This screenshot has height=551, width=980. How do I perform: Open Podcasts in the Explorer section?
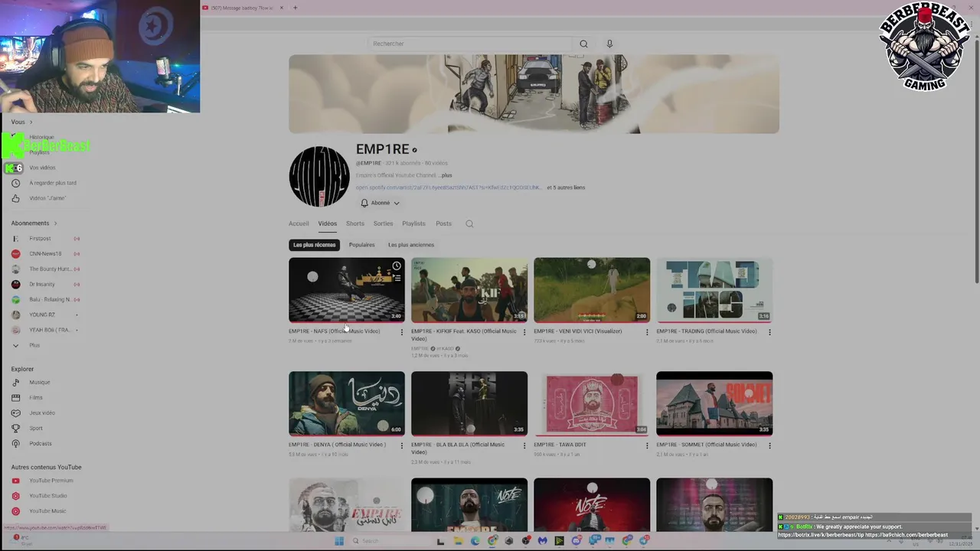41,444
